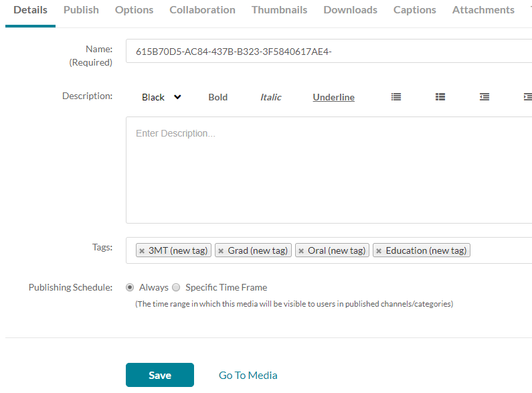The image size is (532, 393).
Task: Remove the 3MT tag
Action: pyautogui.click(x=142, y=251)
